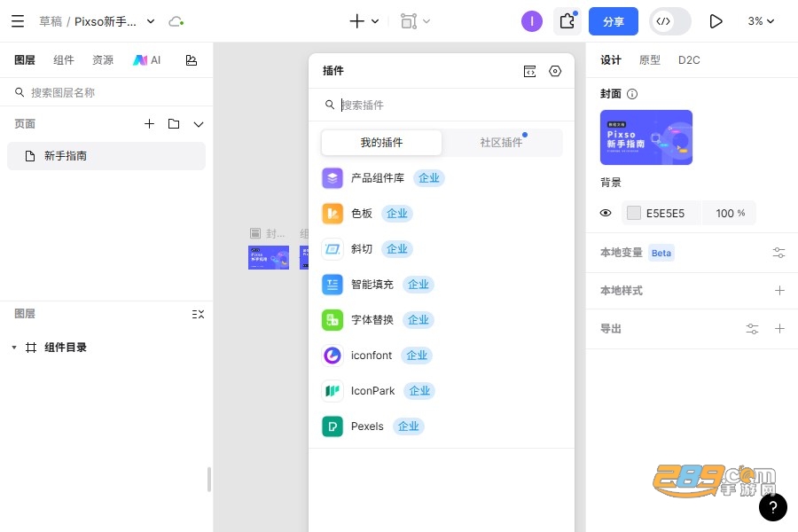The width and height of the screenshot is (798, 532).
Task: Click the layer search magnifier icon
Action: coord(20,92)
